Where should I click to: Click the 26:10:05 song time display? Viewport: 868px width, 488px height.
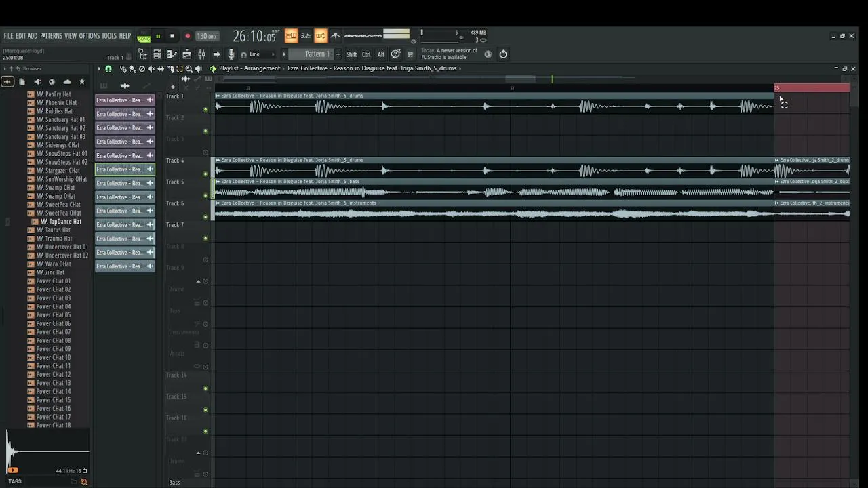[256, 37]
